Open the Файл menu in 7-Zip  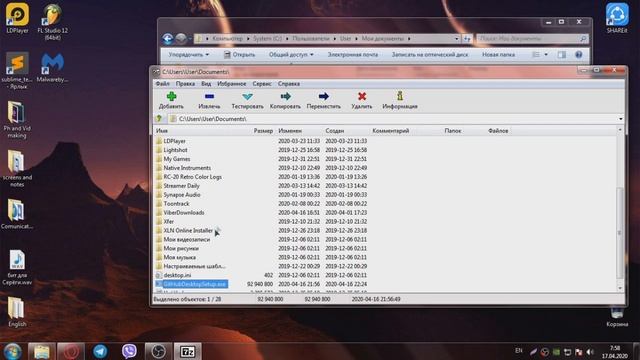pos(162,84)
